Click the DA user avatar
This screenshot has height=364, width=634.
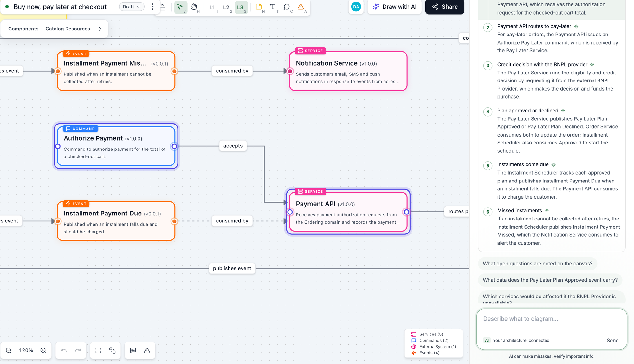356,7
